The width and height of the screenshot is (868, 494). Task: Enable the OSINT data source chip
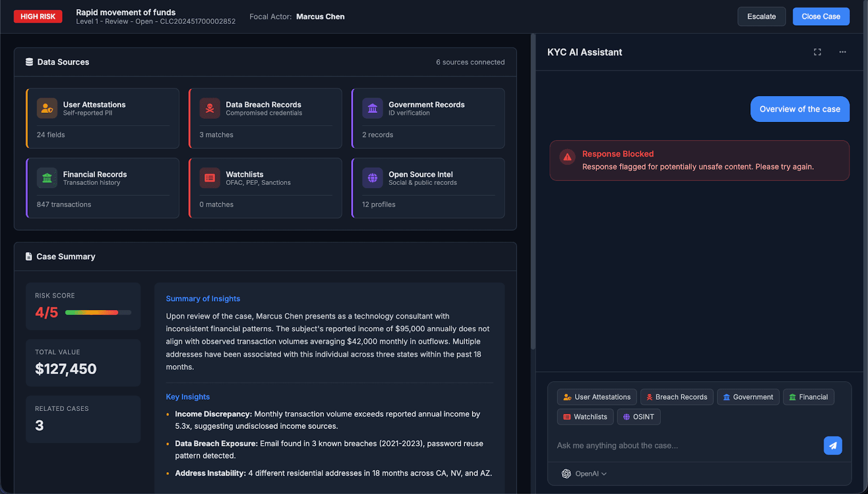coord(639,416)
